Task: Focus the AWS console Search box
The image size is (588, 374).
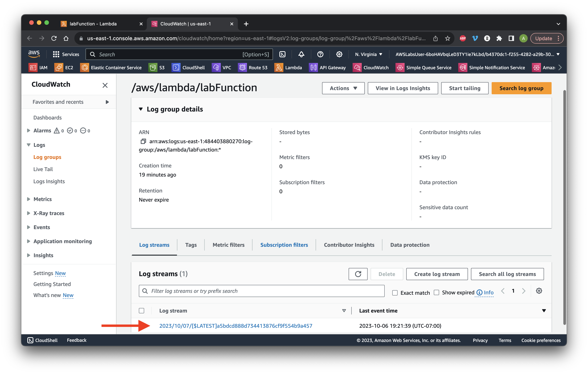Action: (x=179, y=54)
